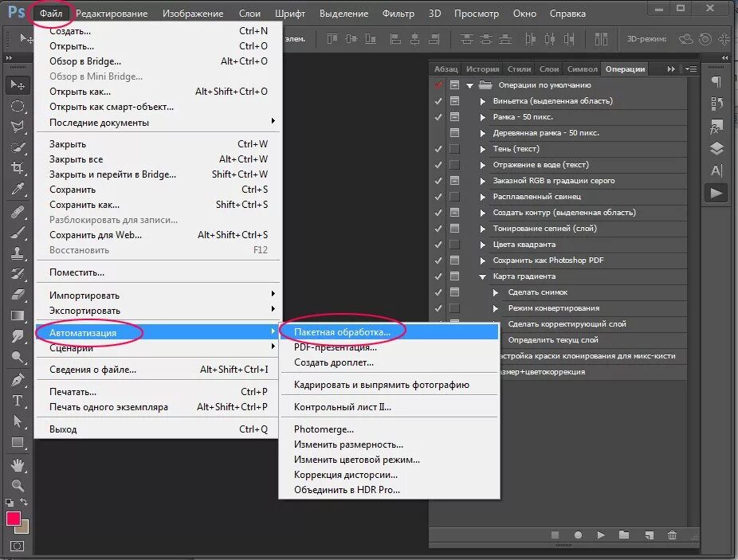Viewport: 738px width, 560px height.
Task: Open Последние документы submenu
Action: pyautogui.click(x=159, y=123)
